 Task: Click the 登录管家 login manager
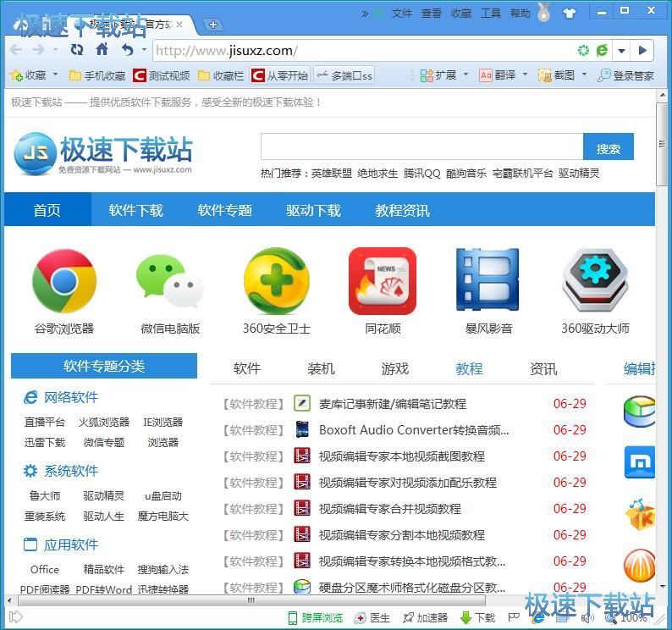(x=625, y=75)
